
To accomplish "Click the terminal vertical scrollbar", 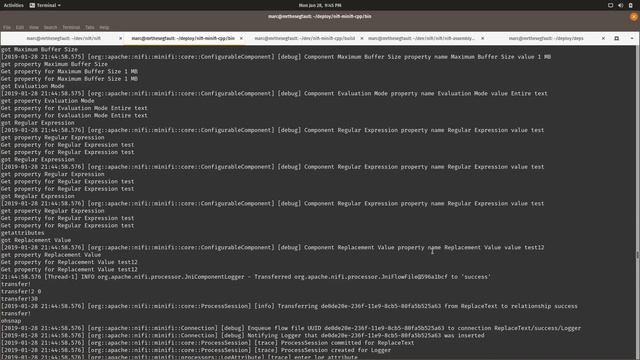I will [x=638, y=202].
